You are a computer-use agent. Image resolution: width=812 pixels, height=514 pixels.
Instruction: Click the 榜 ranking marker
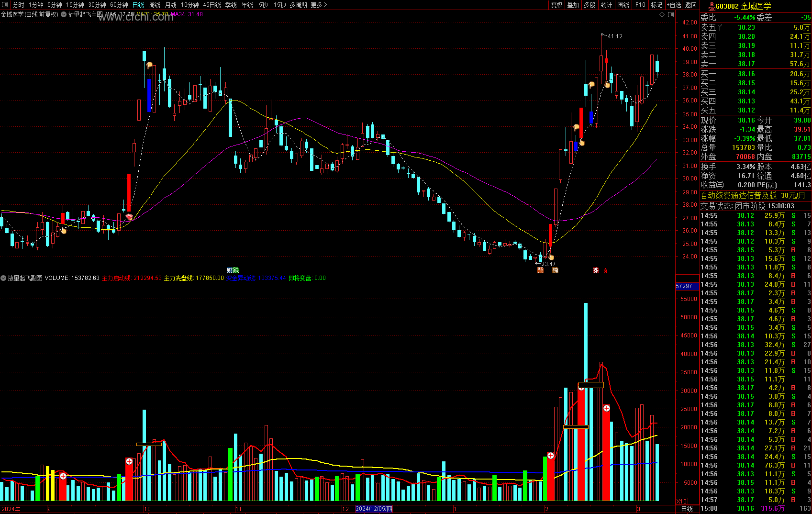[x=555, y=270]
